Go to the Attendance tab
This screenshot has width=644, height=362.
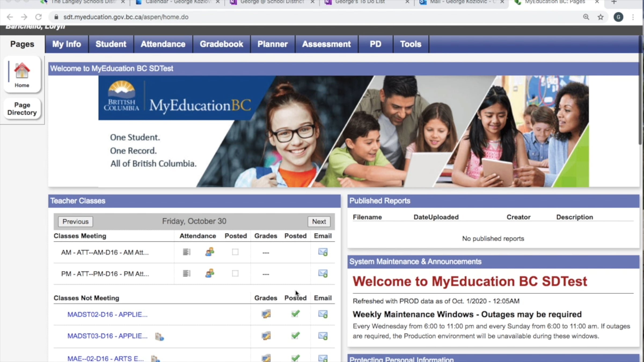click(x=163, y=44)
